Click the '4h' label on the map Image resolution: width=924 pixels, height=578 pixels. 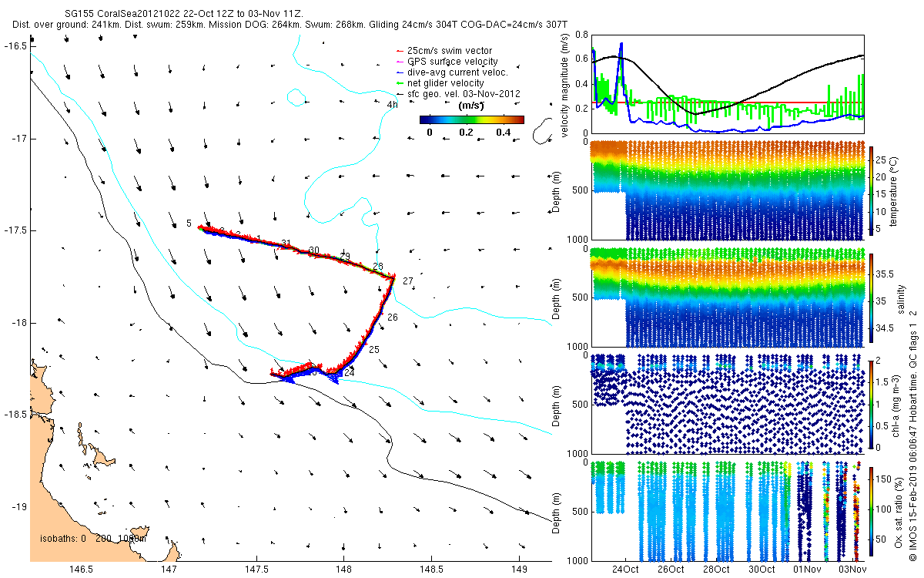[393, 105]
